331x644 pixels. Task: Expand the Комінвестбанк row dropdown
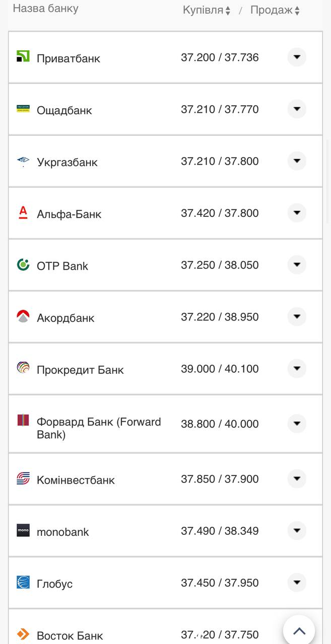click(x=297, y=479)
